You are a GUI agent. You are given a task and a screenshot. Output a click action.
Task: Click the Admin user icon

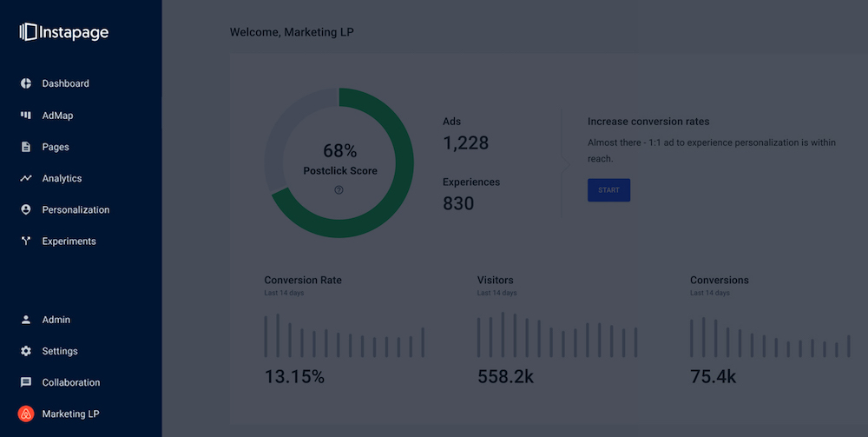point(26,320)
